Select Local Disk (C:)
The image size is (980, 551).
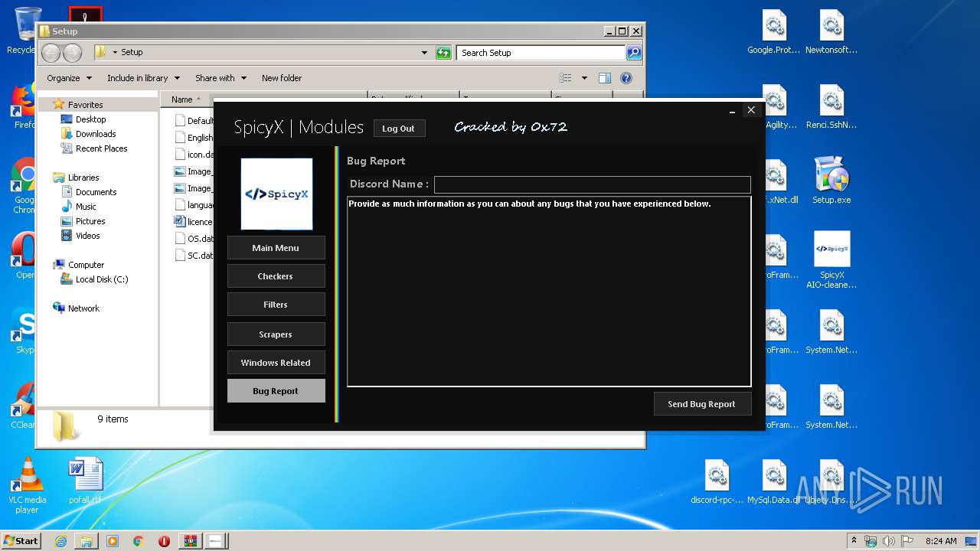click(x=101, y=279)
